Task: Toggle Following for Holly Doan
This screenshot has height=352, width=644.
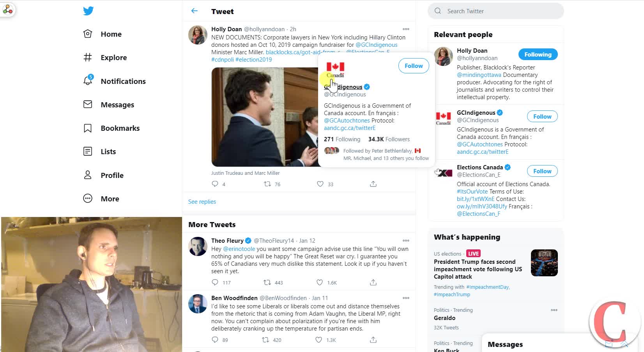Action: tap(538, 55)
